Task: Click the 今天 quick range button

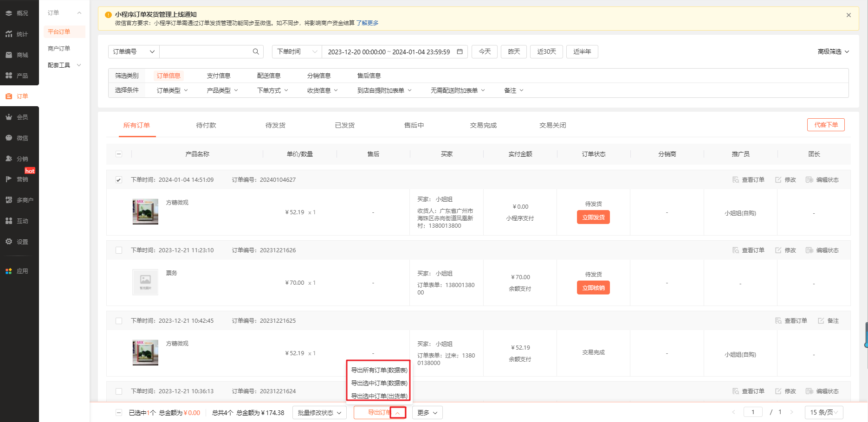Action: [x=485, y=51]
